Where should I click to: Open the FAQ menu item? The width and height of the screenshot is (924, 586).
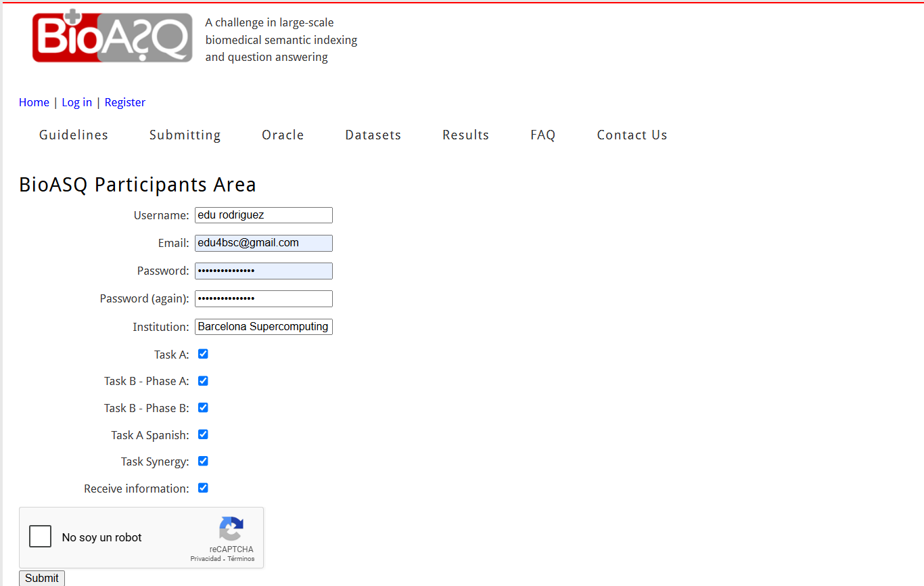point(543,135)
